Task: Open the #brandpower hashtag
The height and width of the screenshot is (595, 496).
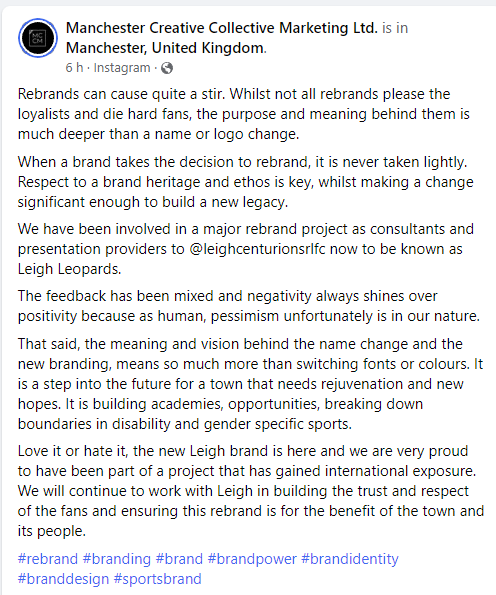Action: pyautogui.click(x=252, y=559)
